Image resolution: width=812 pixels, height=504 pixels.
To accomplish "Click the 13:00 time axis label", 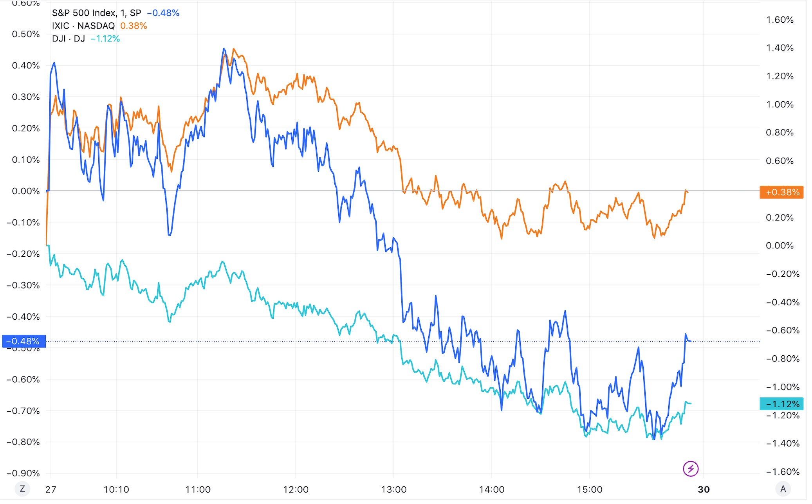I will pos(394,490).
